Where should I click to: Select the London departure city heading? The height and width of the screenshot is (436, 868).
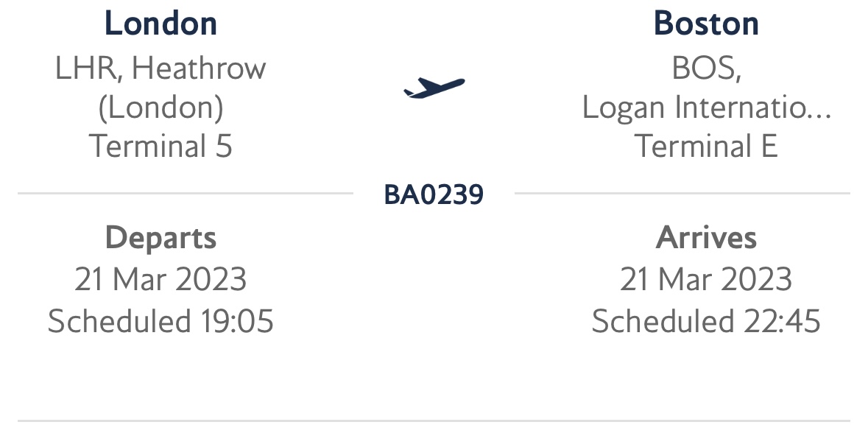[x=160, y=24]
